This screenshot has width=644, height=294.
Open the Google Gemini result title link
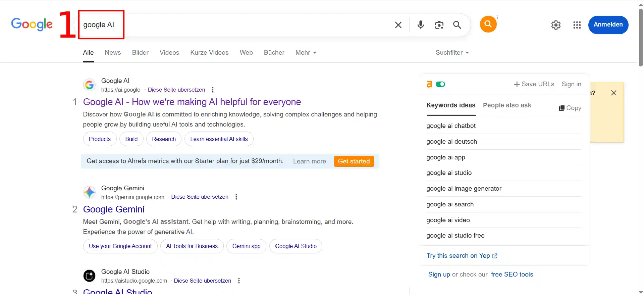pyautogui.click(x=114, y=209)
